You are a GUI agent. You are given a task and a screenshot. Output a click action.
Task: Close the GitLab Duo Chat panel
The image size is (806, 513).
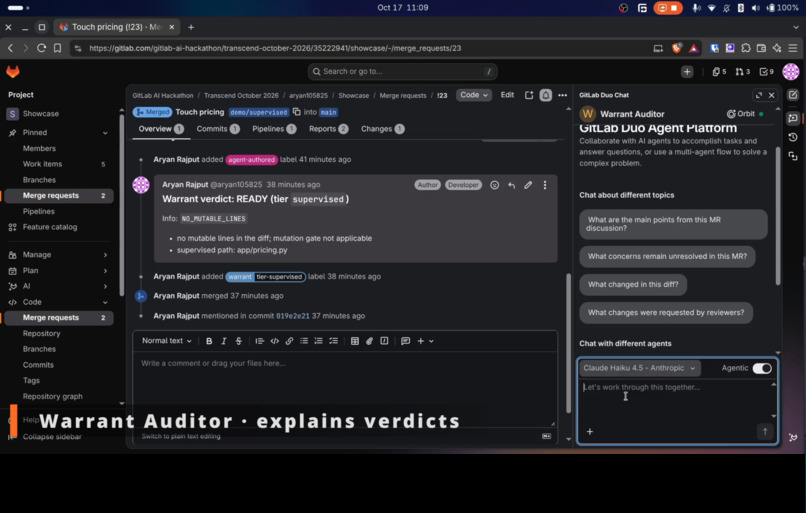coord(772,95)
